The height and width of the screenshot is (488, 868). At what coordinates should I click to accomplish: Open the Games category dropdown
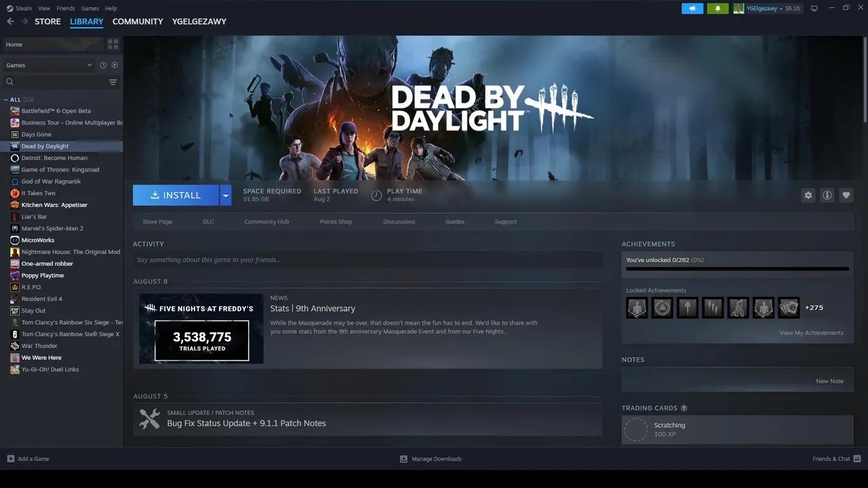[x=49, y=65]
